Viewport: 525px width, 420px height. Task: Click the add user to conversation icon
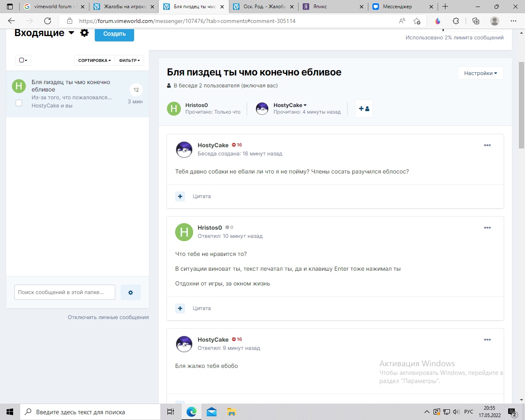(x=364, y=109)
